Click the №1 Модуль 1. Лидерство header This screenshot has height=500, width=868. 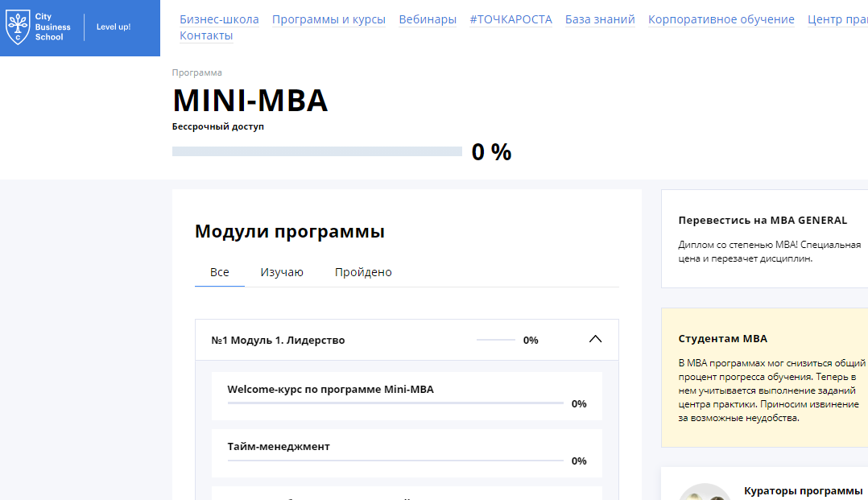(x=407, y=340)
